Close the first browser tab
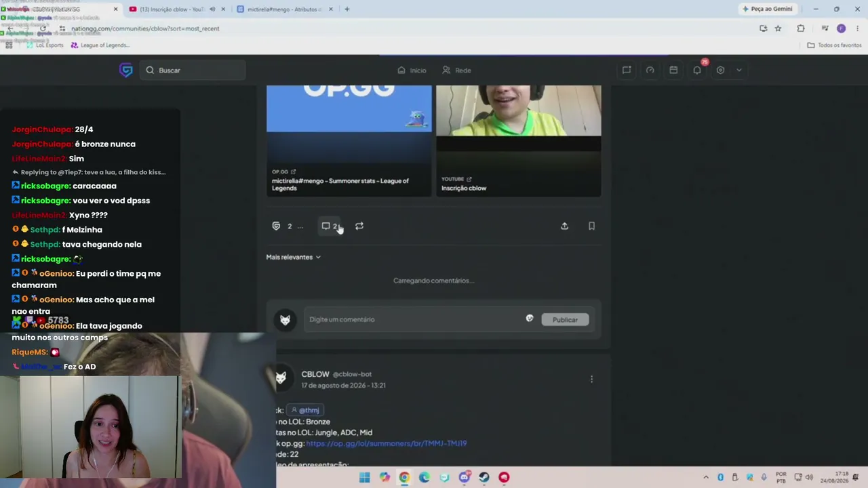This screenshot has width=868, height=488. (x=115, y=9)
